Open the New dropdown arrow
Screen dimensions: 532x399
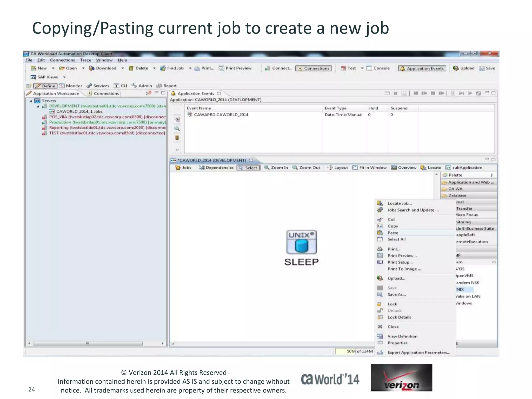[53, 68]
